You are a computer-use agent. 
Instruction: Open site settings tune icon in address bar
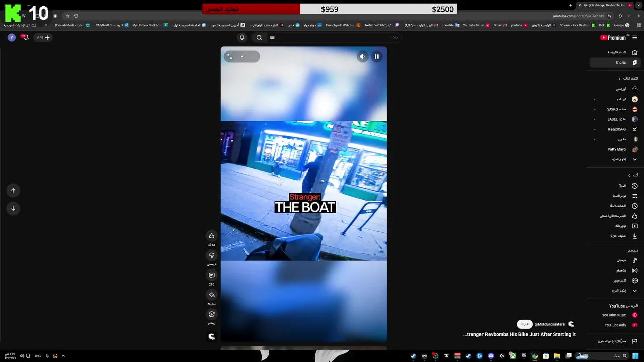[x=609, y=16]
